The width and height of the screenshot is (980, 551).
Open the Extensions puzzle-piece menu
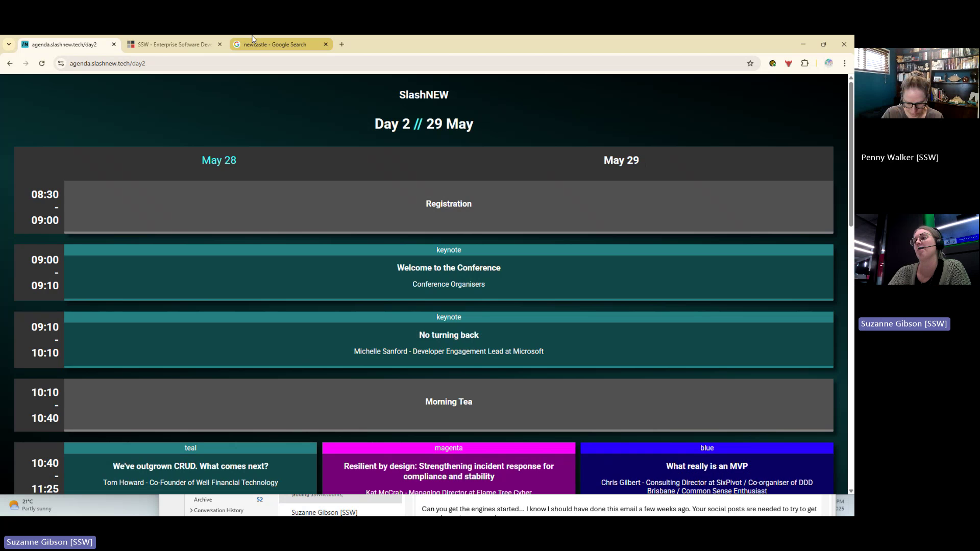pyautogui.click(x=805, y=63)
